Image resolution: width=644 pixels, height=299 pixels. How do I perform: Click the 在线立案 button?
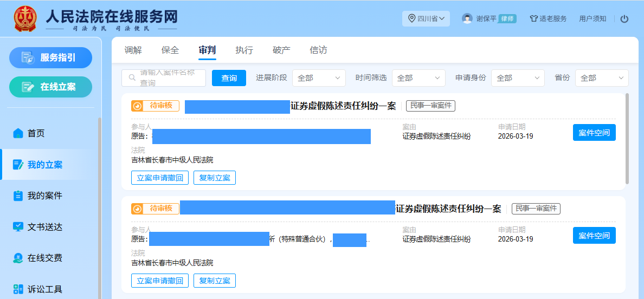tap(50, 87)
